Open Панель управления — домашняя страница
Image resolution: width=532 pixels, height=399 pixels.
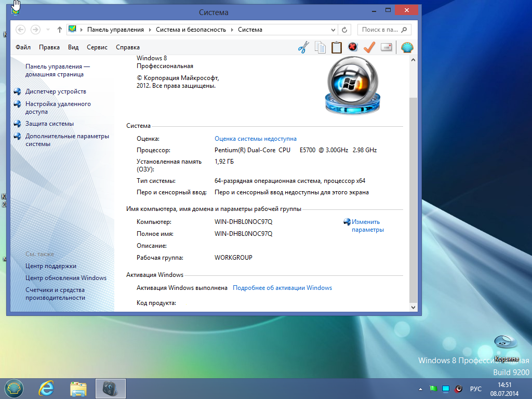[x=58, y=70]
